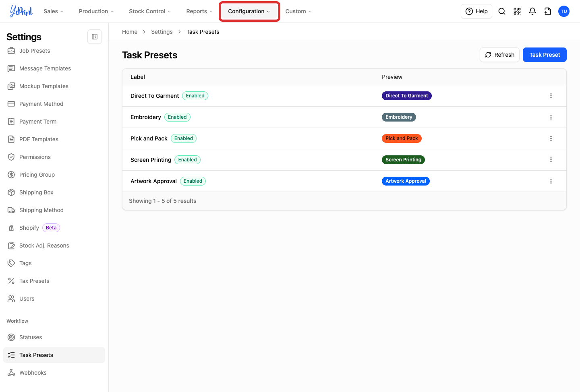Click the green Screen Printing preview badge
The height and width of the screenshot is (392, 580).
(x=403, y=160)
